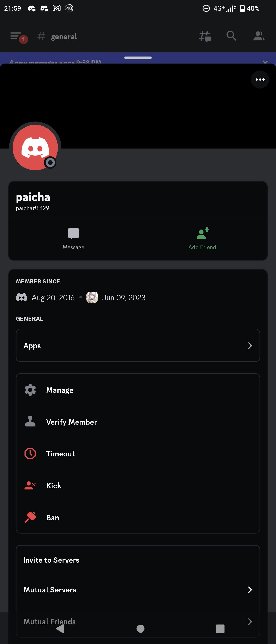276x644 pixels.
Task: Show the member list icon
Action: (x=259, y=36)
